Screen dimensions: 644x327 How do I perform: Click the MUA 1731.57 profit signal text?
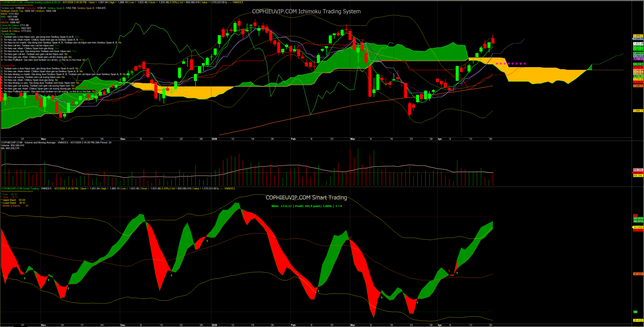click(x=306, y=206)
